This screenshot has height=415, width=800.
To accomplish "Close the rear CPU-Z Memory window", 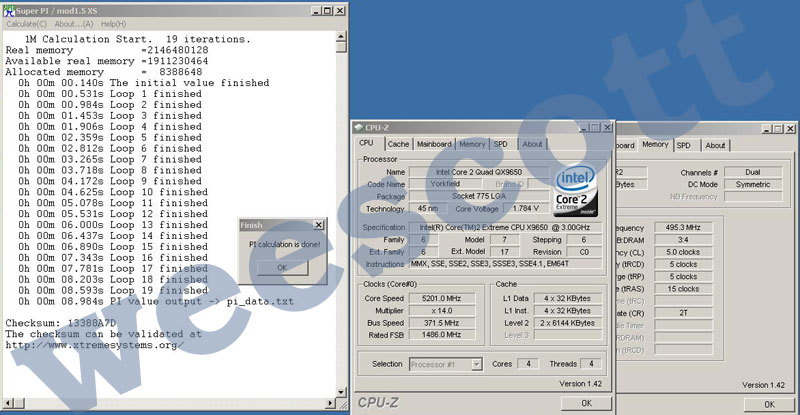I will click(x=790, y=129).
